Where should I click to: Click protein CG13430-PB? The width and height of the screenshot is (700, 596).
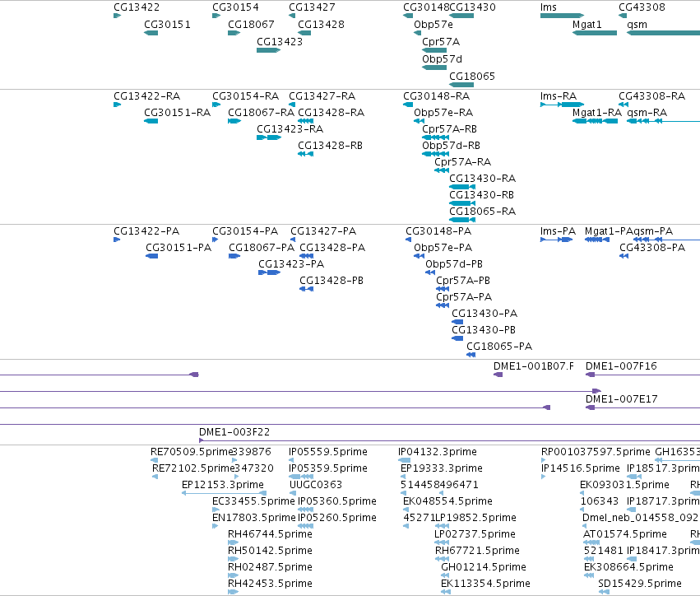pyautogui.click(x=457, y=338)
